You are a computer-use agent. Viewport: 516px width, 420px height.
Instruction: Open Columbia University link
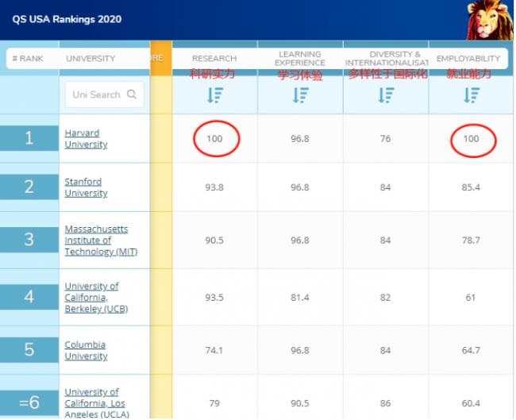coord(87,350)
